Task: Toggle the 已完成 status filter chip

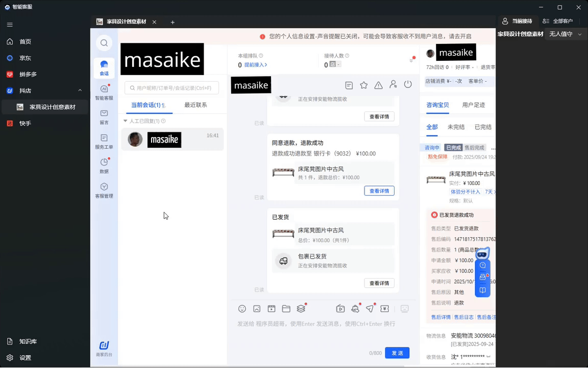Action: point(453,147)
